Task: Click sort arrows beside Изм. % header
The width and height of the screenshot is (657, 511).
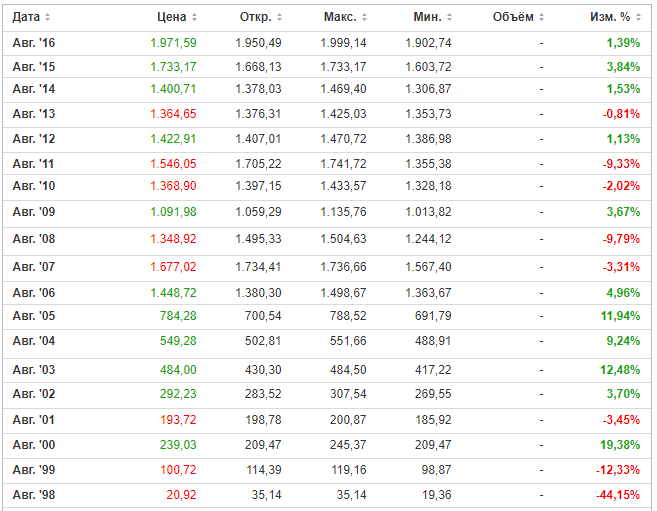Action: (638, 17)
